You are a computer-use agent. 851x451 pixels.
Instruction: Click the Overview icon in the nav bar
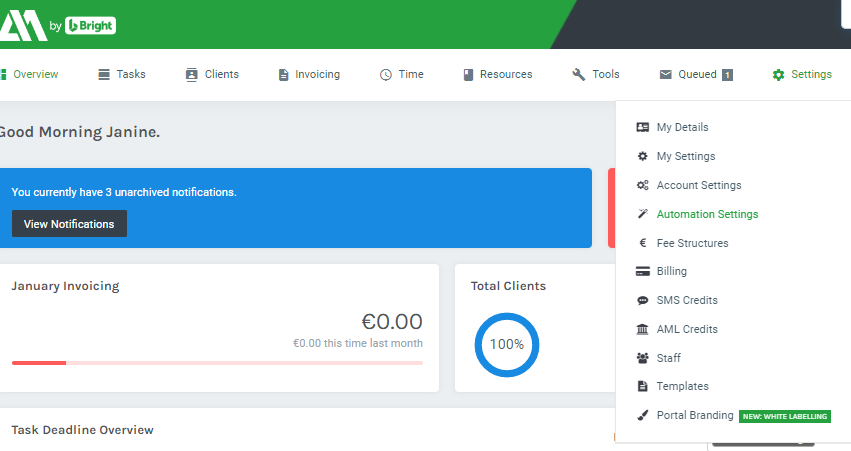pos(3,74)
